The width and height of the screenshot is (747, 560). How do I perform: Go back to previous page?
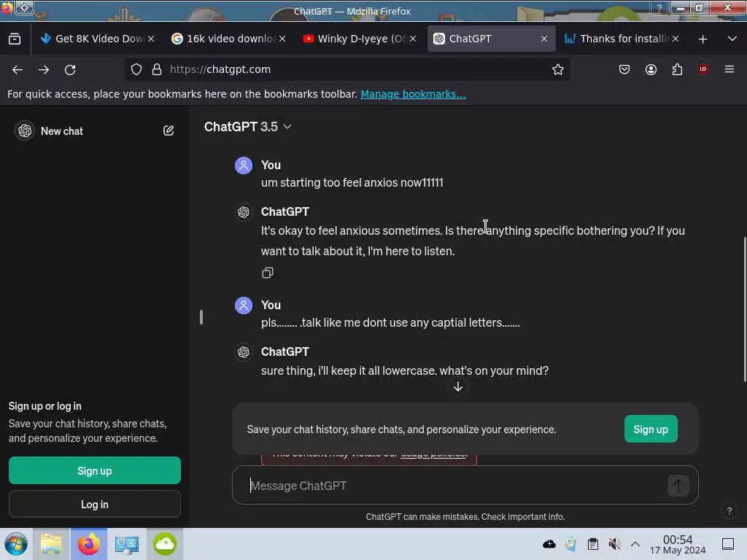pyautogui.click(x=18, y=69)
